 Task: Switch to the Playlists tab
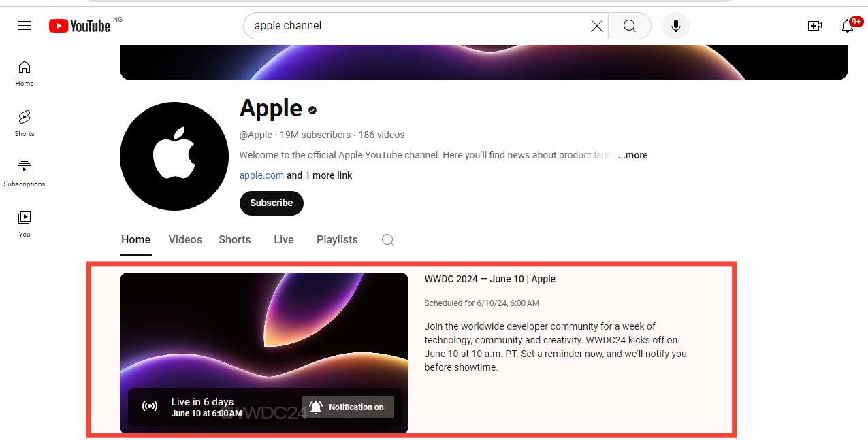(x=337, y=240)
